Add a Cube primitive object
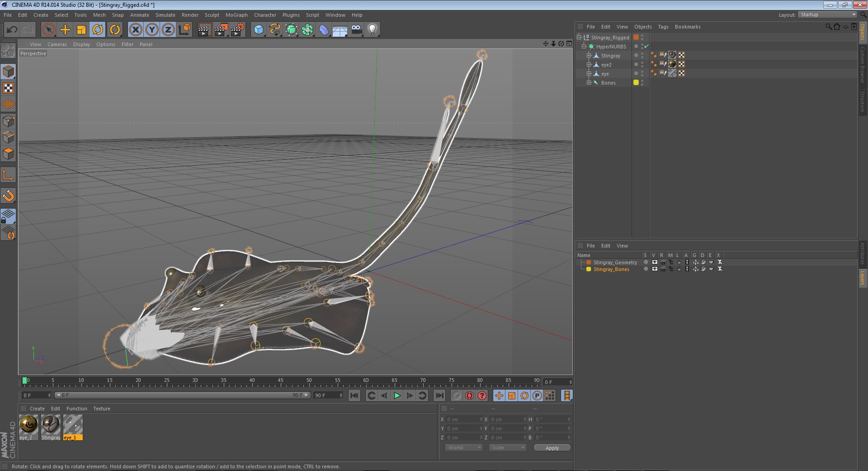This screenshot has width=868, height=471. (259, 30)
